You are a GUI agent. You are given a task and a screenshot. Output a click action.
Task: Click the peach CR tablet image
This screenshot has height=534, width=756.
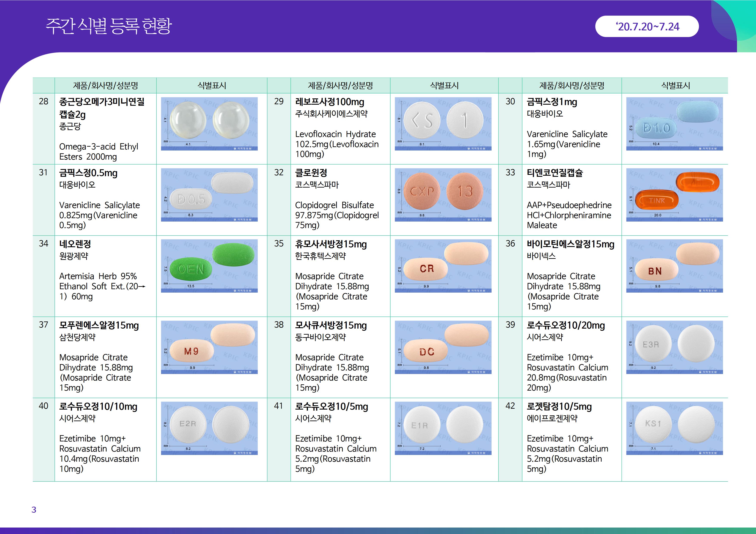pyautogui.click(x=443, y=266)
